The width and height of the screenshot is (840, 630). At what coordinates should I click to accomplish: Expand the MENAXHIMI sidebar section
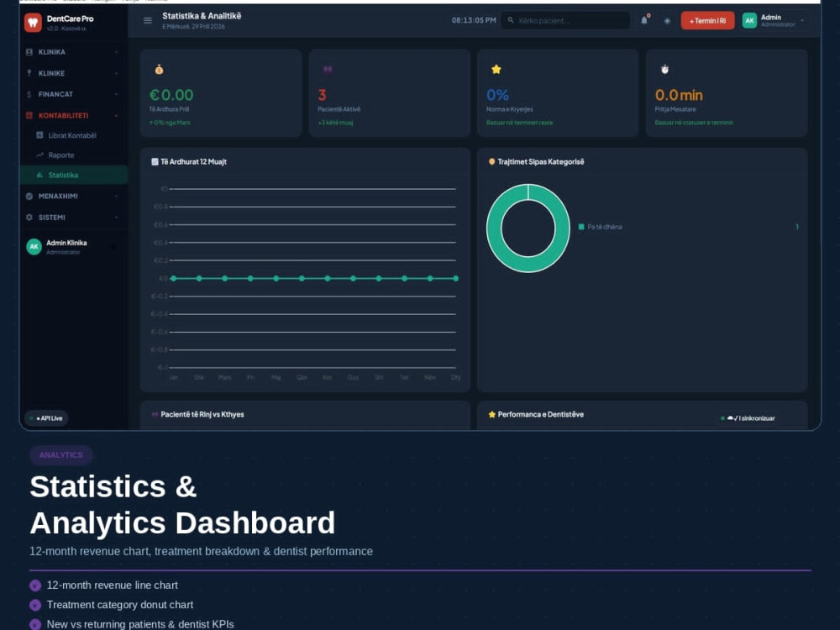tap(73, 196)
